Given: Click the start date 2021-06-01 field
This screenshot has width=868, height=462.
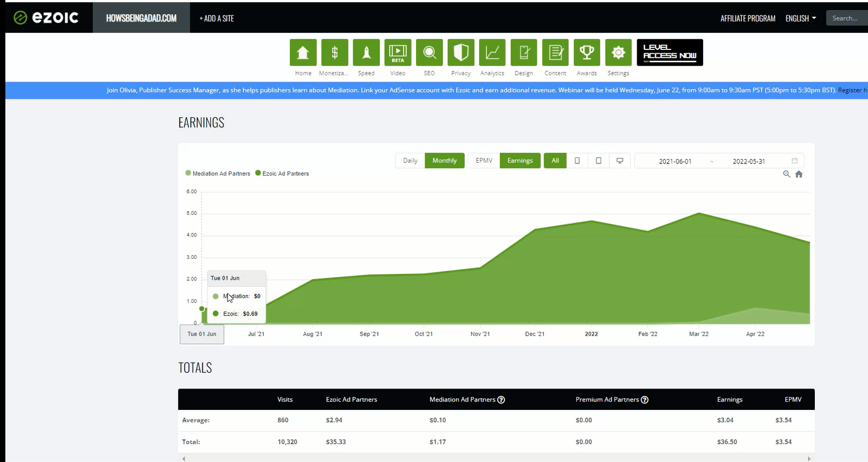Looking at the screenshot, I should [675, 161].
